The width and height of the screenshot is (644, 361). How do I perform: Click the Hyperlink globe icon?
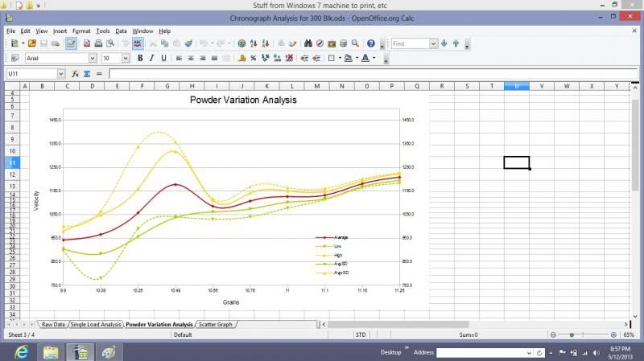tap(242, 43)
